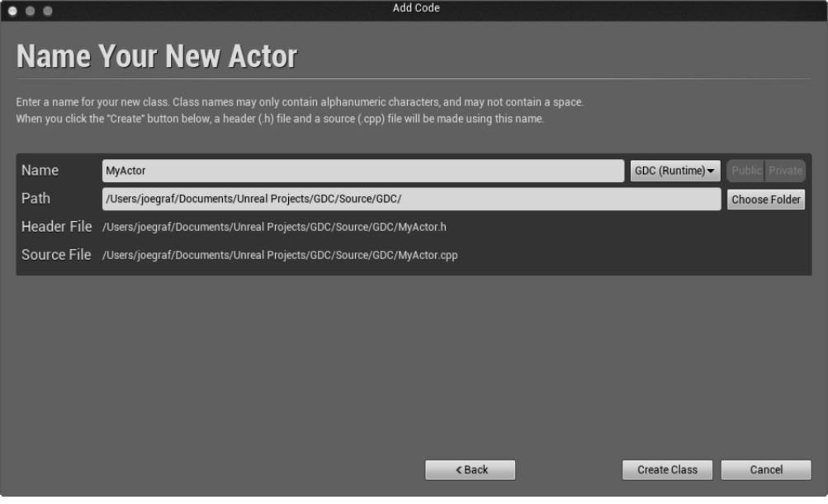Image resolution: width=828 pixels, height=504 pixels.
Task: Close the Add Code window
Action: pyautogui.click(x=12, y=11)
